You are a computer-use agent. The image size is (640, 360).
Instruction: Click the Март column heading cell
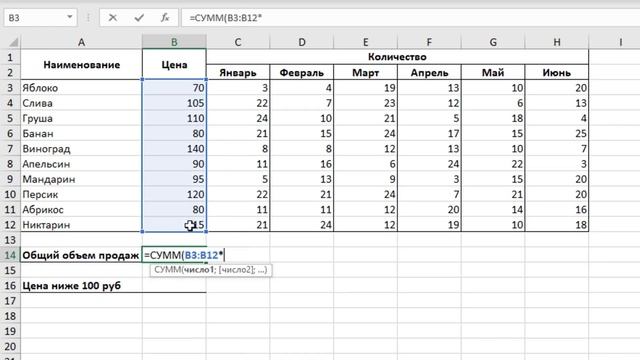pos(365,73)
